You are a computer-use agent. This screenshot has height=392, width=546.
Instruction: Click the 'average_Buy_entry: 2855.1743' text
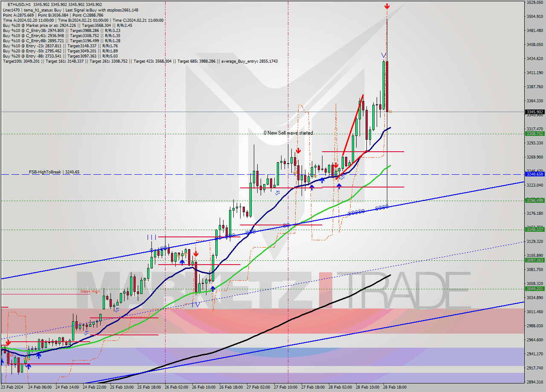(x=250, y=61)
